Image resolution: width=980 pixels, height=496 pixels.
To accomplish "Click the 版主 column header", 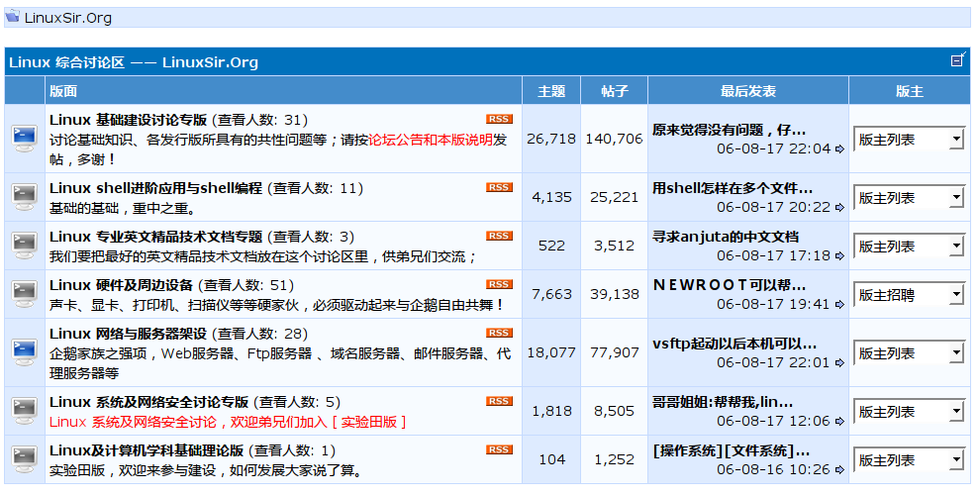I will pos(910,91).
